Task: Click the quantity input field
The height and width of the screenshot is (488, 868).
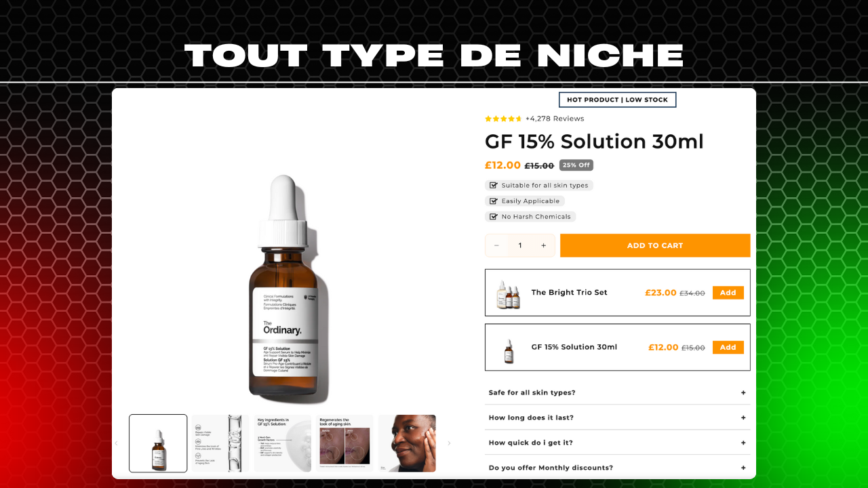Action: coord(520,245)
